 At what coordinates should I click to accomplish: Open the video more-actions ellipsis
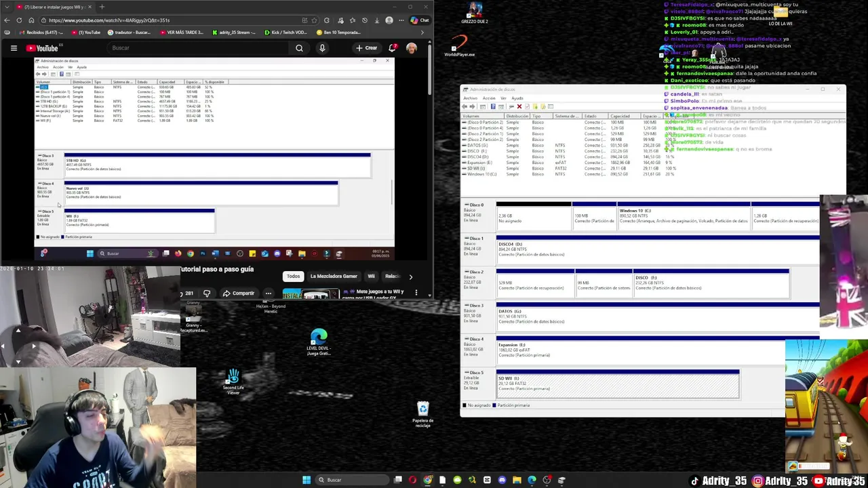click(269, 293)
